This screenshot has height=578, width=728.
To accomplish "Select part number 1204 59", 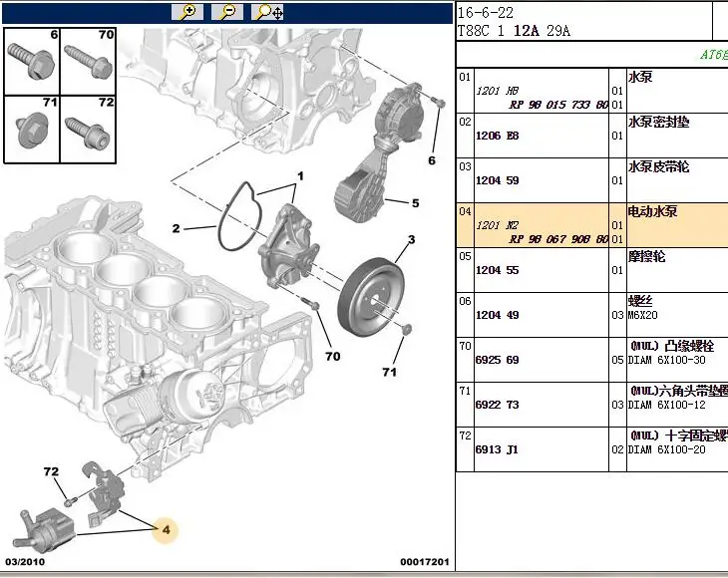I will [x=497, y=180].
